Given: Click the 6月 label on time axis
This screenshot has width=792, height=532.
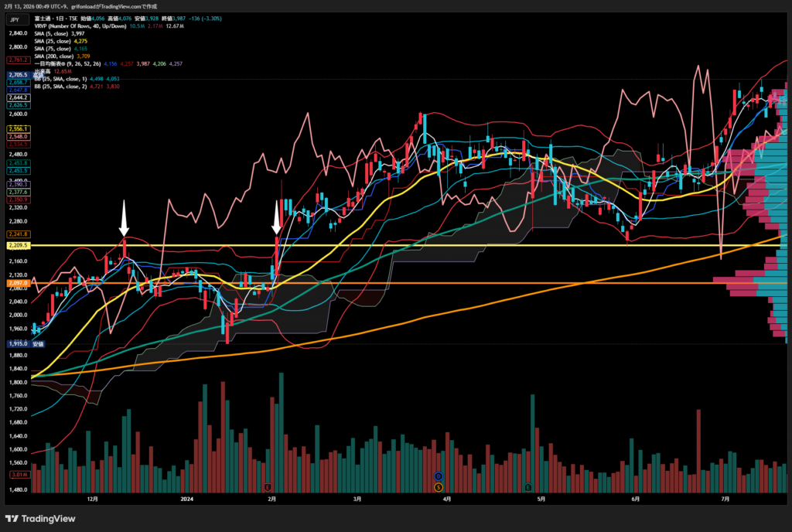Looking at the screenshot, I should [x=635, y=500].
